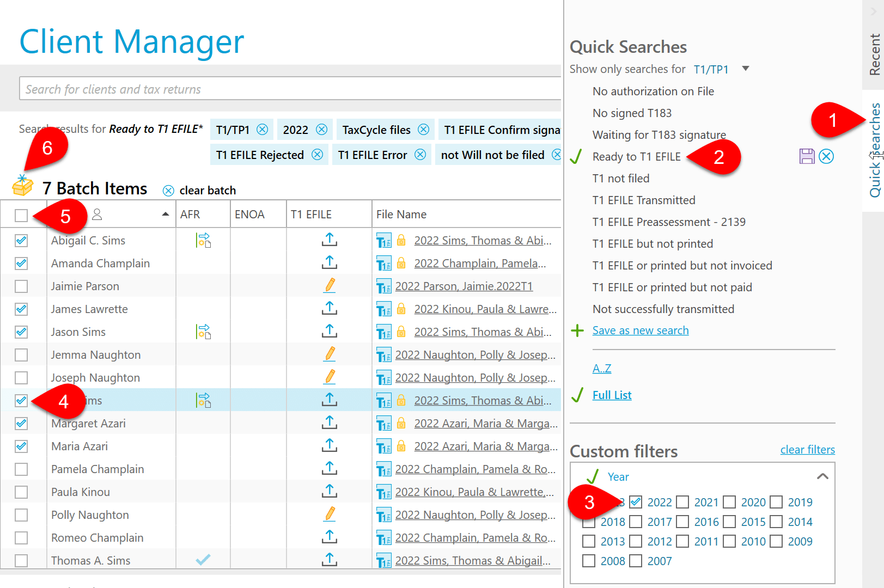Open the Recent side tab
The image size is (884, 588).
click(874, 54)
